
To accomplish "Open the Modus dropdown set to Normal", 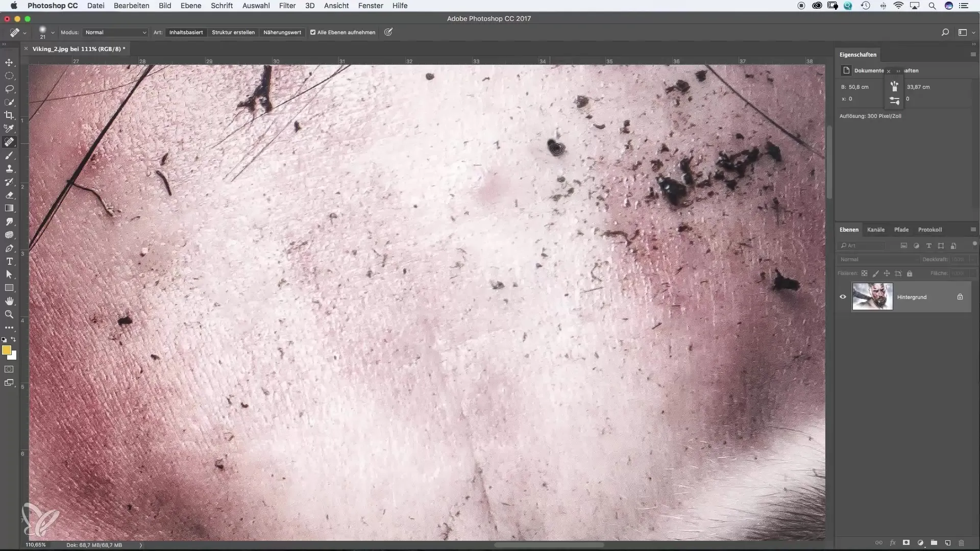I will pyautogui.click(x=115, y=32).
